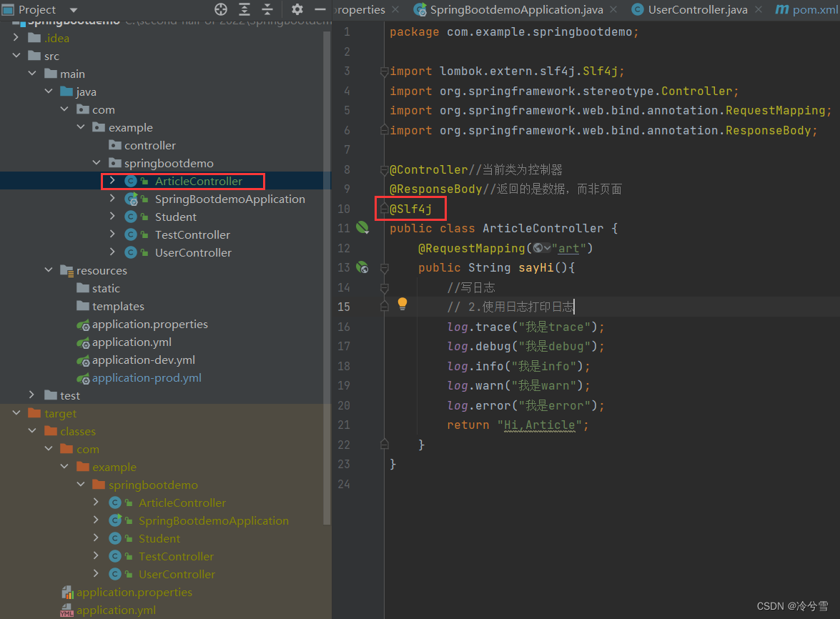Viewport: 840px width, 619px height.
Task: Expand the springbootdemo folder under target
Action: coord(80,484)
